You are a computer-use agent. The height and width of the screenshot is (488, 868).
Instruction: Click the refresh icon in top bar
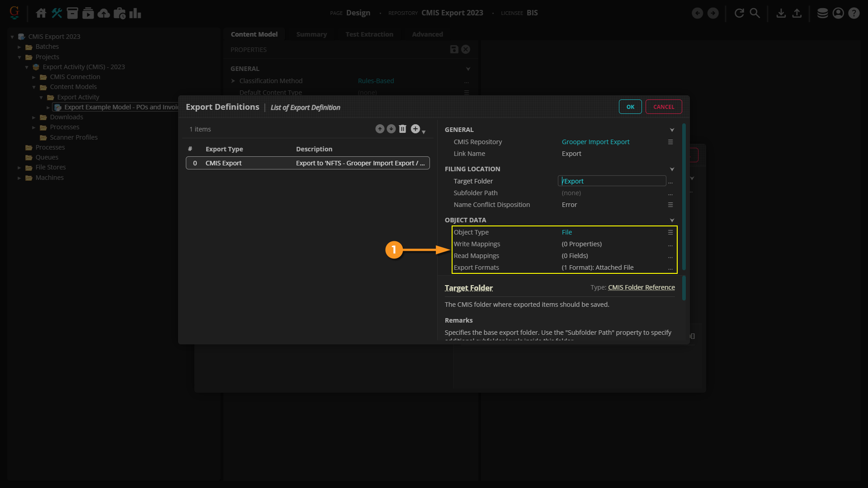tap(739, 13)
